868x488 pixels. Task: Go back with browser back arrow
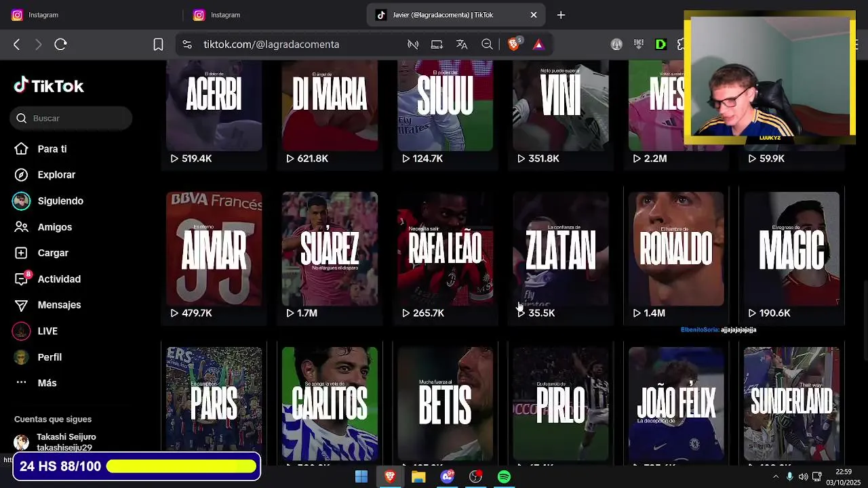tap(17, 44)
